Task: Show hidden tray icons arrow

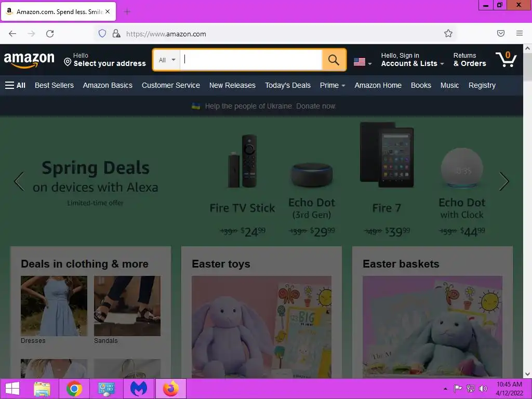Action: click(445, 389)
